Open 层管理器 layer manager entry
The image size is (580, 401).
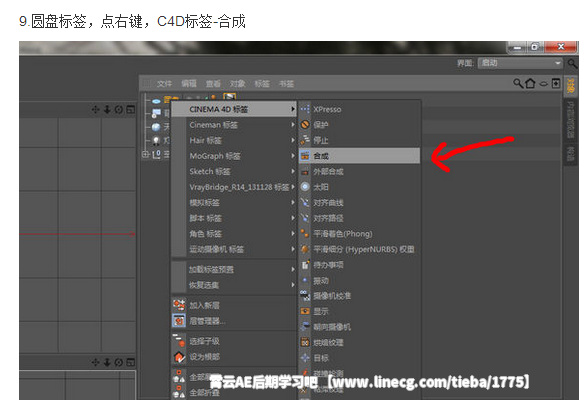click(234, 320)
